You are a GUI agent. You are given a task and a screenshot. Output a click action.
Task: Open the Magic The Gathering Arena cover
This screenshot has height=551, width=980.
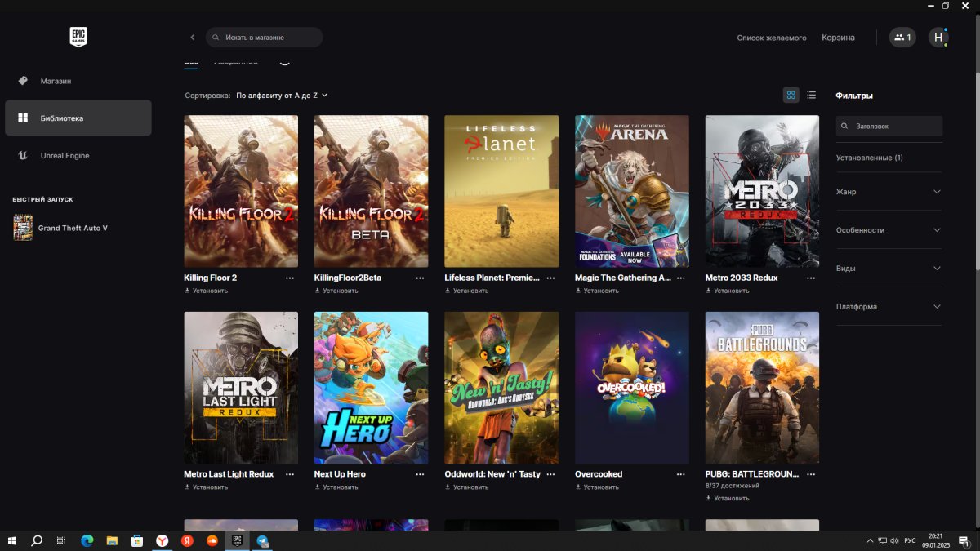click(632, 191)
